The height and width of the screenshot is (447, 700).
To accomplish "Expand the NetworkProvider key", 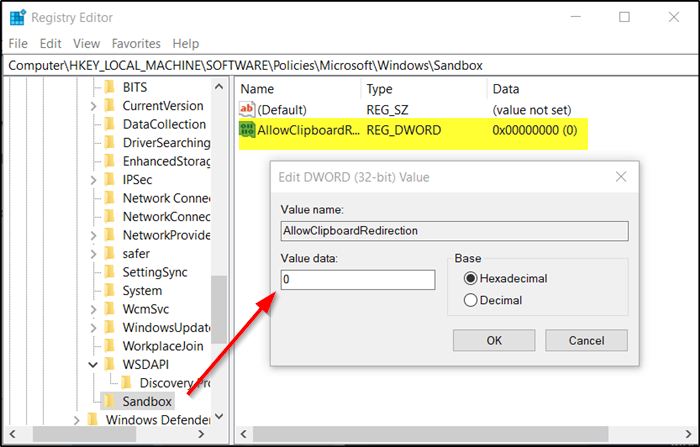I will click(x=93, y=235).
